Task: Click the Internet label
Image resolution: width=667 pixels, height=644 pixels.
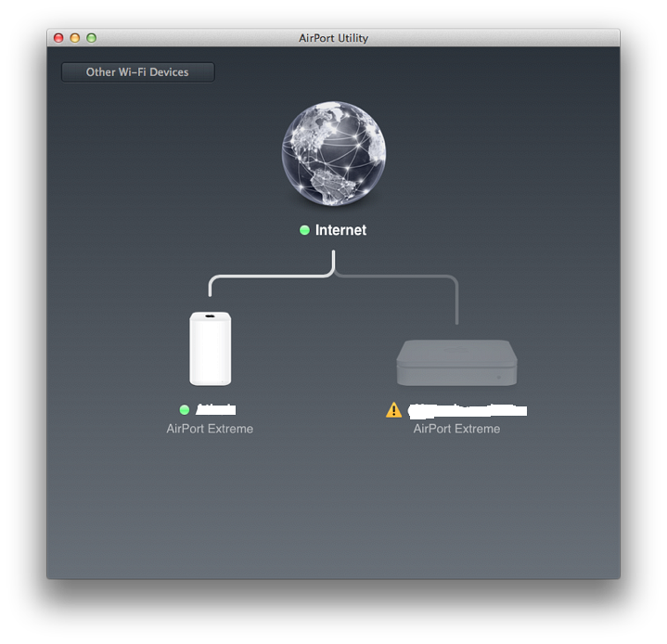Action: tap(340, 230)
